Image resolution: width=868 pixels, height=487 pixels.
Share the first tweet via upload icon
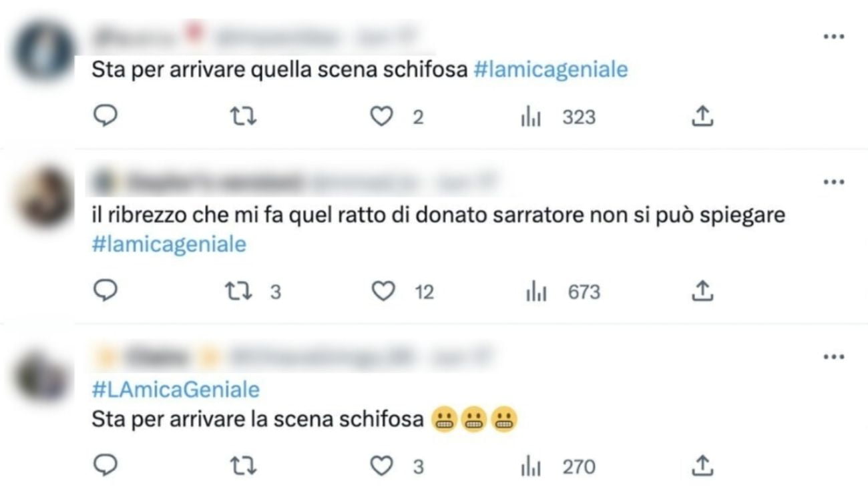click(x=703, y=116)
